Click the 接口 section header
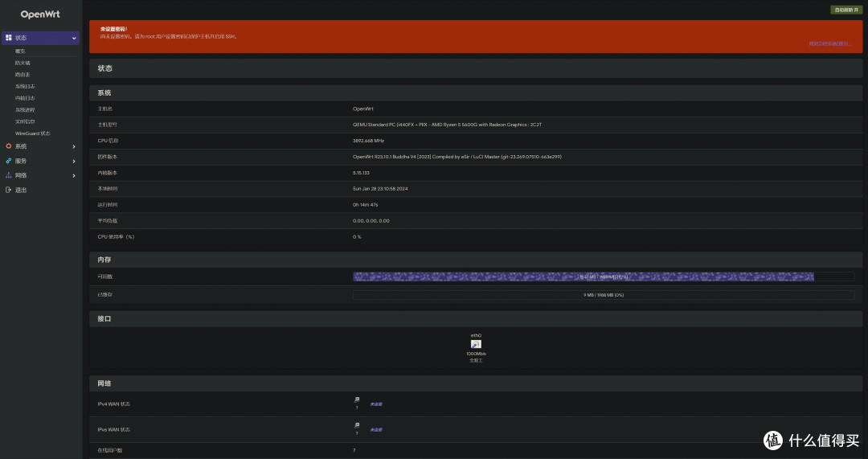The image size is (868, 459). (476, 318)
